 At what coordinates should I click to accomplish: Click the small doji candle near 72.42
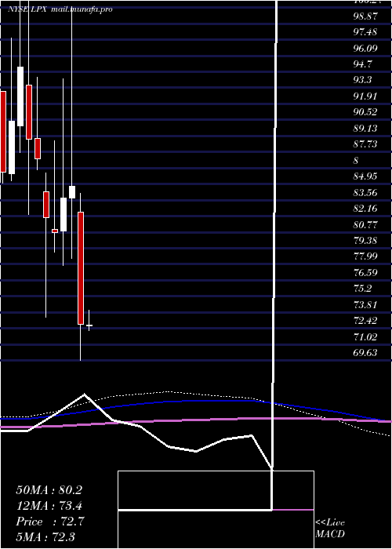89,325
